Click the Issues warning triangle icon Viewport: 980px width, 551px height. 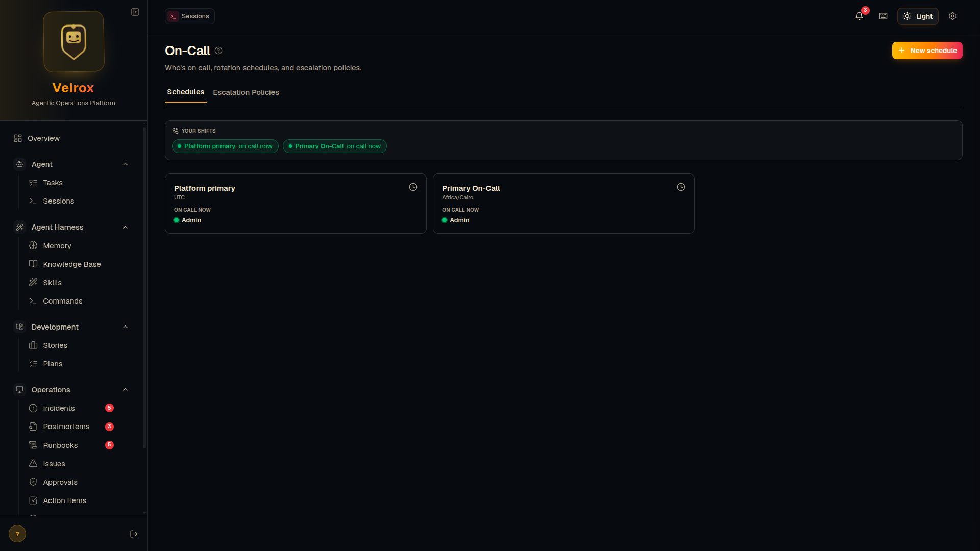point(33,463)
